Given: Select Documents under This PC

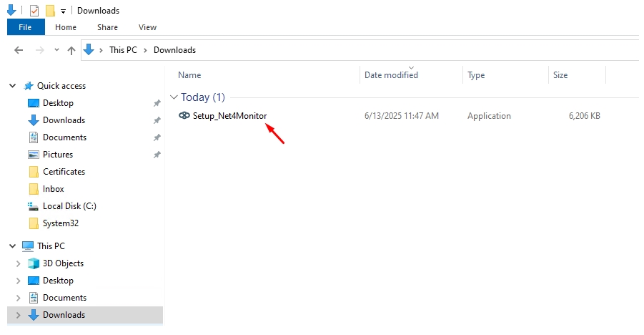Looking at the screenshot, I should [x=64, y=298].
